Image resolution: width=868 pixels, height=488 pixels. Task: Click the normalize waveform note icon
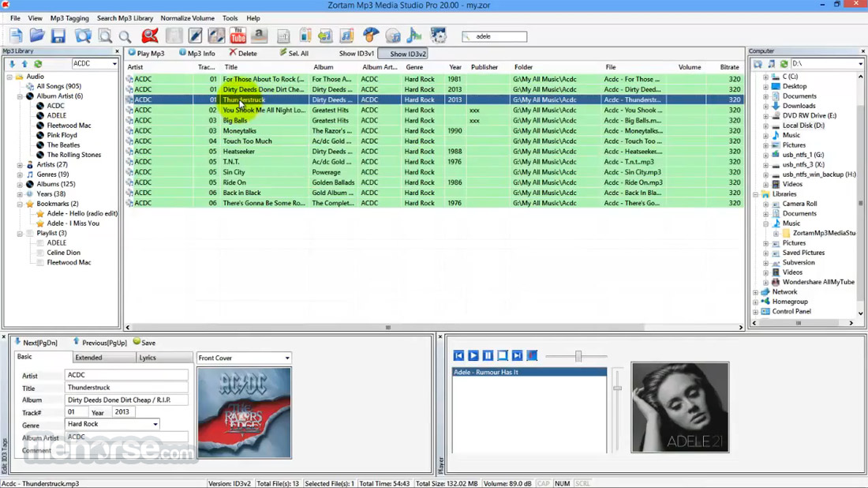tap(414, 36)
